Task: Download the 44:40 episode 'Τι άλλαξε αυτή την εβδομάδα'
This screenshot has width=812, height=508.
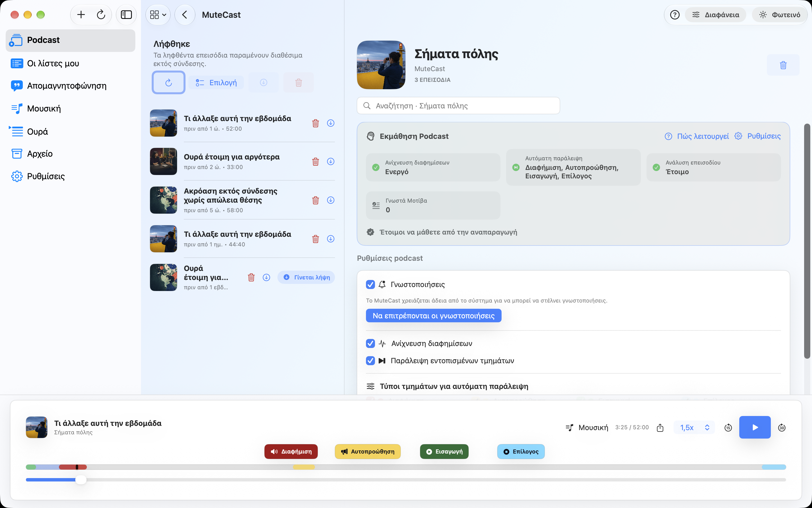Action: tap(330, 239)
